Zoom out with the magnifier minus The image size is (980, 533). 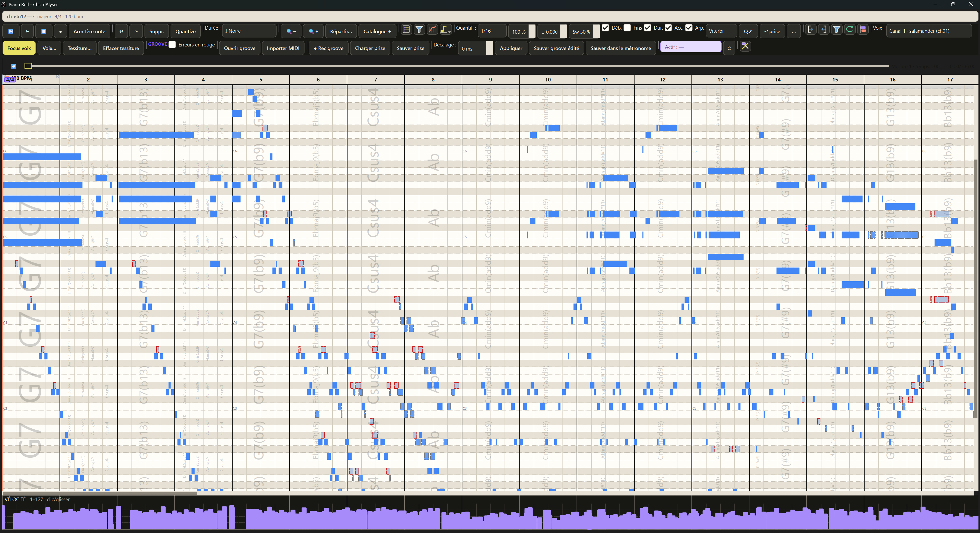tap(291, 31)
